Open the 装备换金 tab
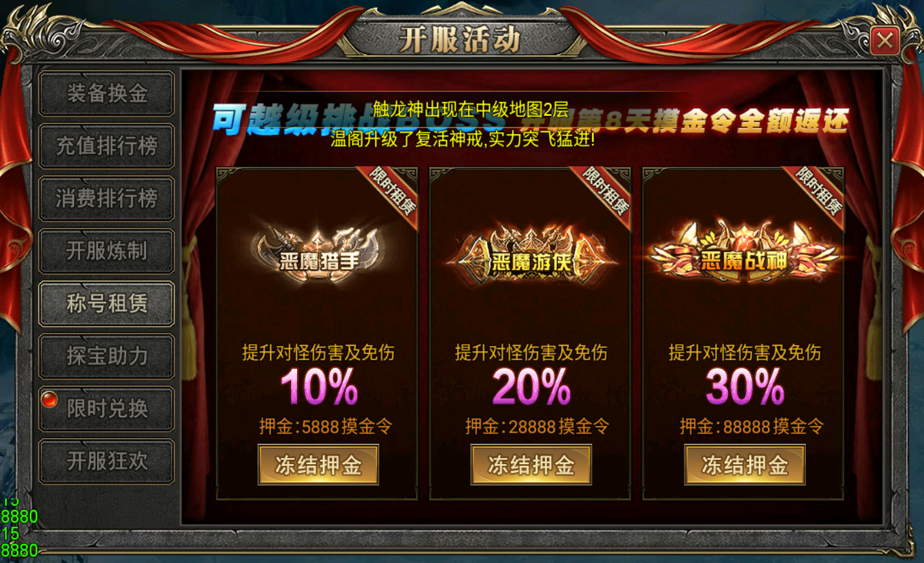 (x=107, y=94)
